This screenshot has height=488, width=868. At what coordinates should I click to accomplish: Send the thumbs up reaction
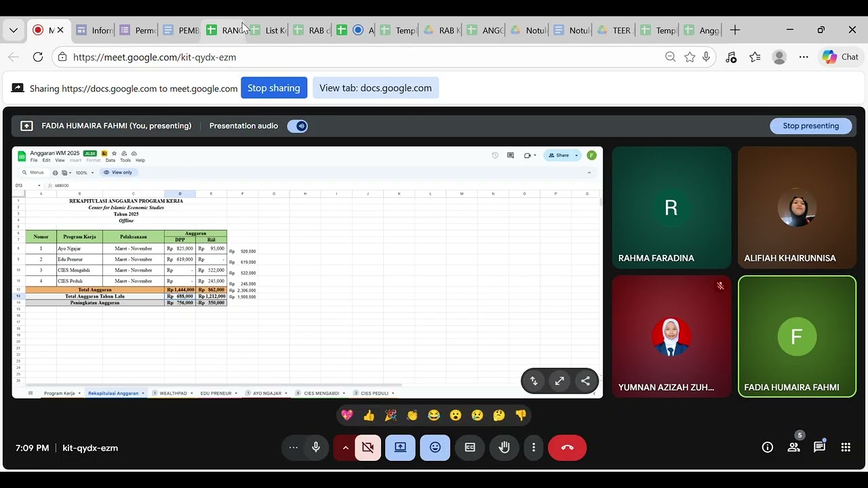[369, 415]
